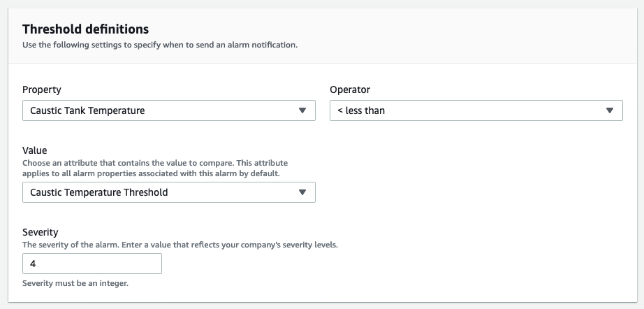This screenshot has width=644, height=309.
Task: Click the 'Severity must be an integer' hint
Action: [76, 284]
